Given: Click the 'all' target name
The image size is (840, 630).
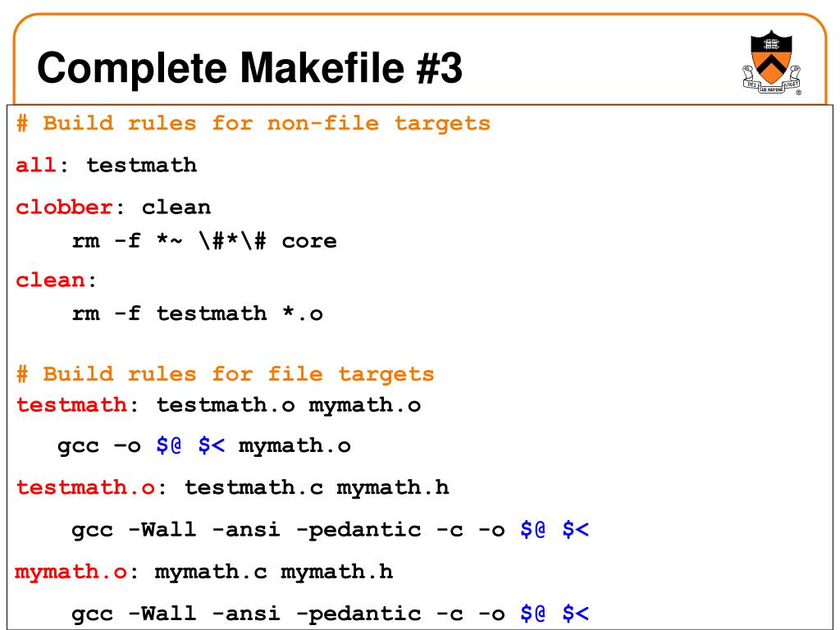Looking at the screenshot, I should [x=35, y=165].
